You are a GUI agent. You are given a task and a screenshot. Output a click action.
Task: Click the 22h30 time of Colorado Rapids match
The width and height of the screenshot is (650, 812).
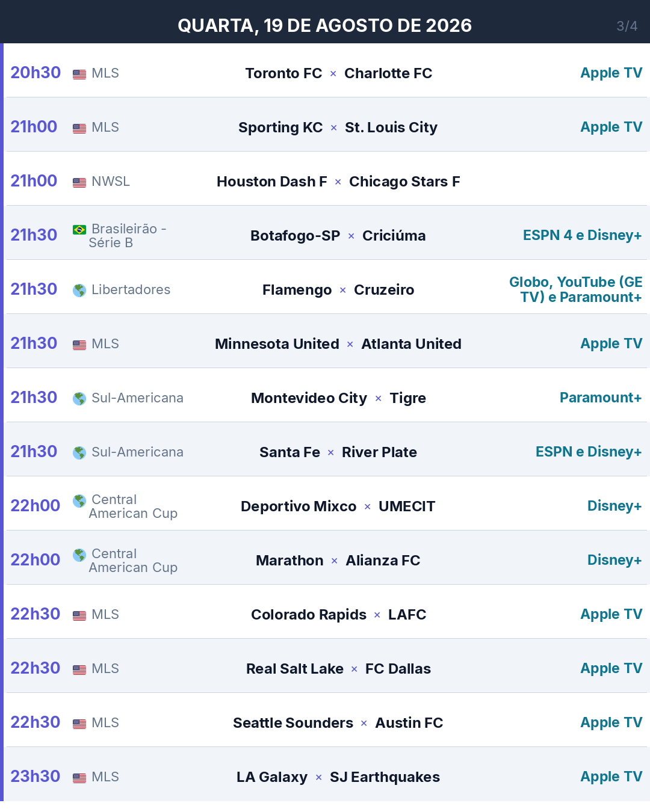[36, 614]
